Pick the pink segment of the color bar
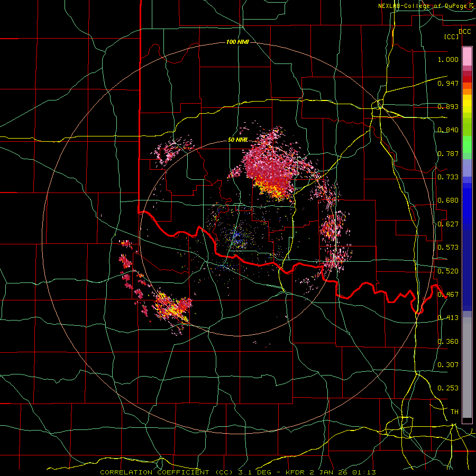 467,57
